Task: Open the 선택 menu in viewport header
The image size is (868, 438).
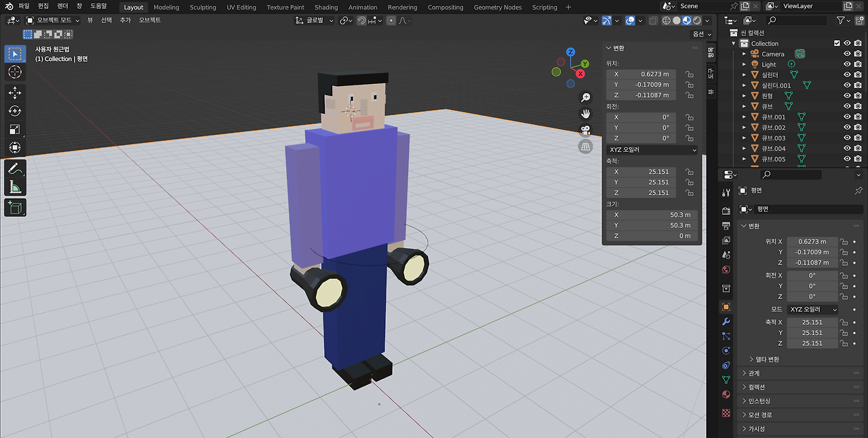Action: pyautogui.click(x=106, y=20)
